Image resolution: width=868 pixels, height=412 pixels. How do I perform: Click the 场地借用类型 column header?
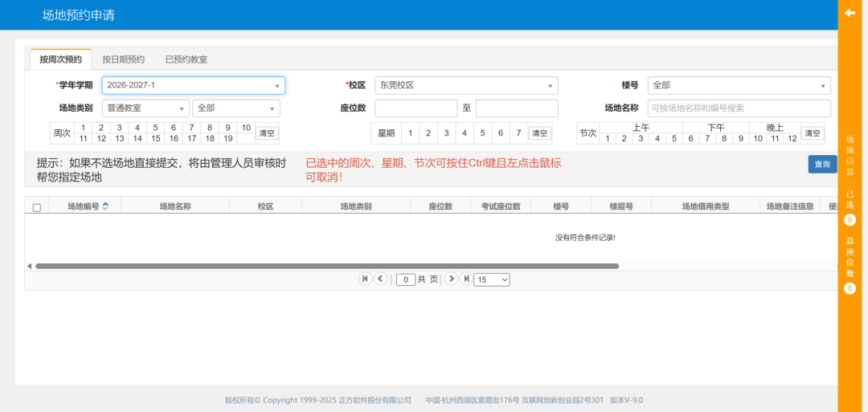tap(706, 206)
